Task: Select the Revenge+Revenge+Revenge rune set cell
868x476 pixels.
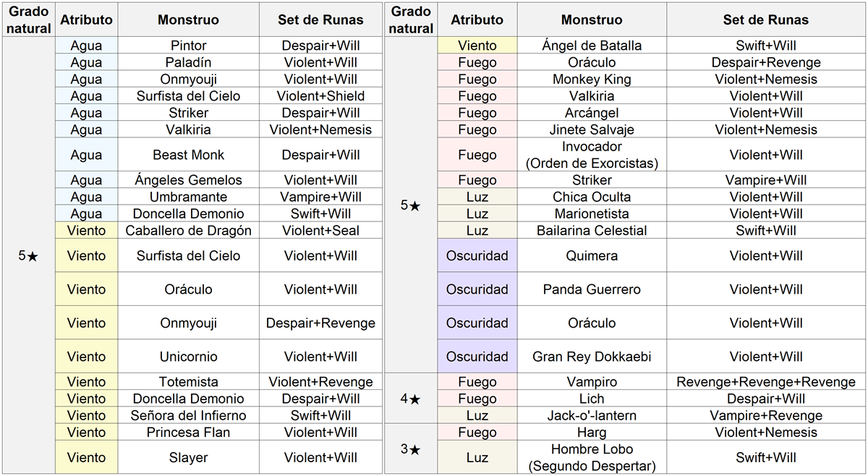Action: [x=766, y=382]
